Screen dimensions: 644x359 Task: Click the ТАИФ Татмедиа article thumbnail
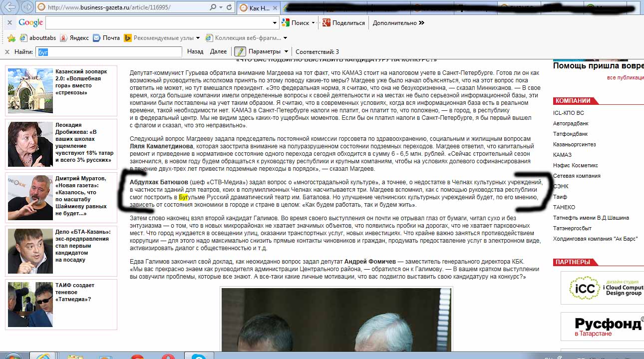[30, 305]
